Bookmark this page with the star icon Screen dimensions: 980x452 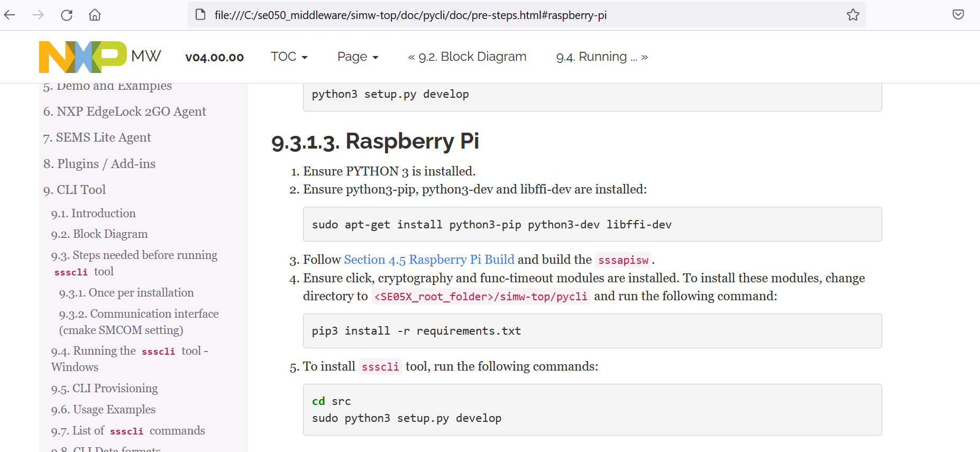click(x=853, y=15)
